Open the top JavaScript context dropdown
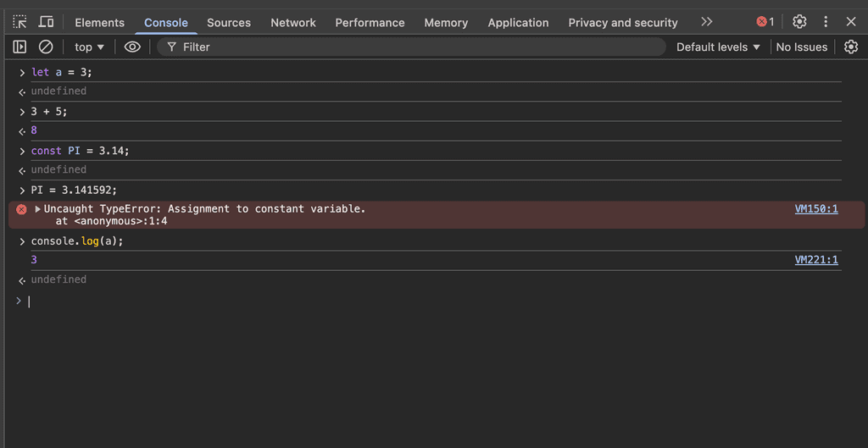Screen dimensions: 868x448 click(x=89, y=47)
